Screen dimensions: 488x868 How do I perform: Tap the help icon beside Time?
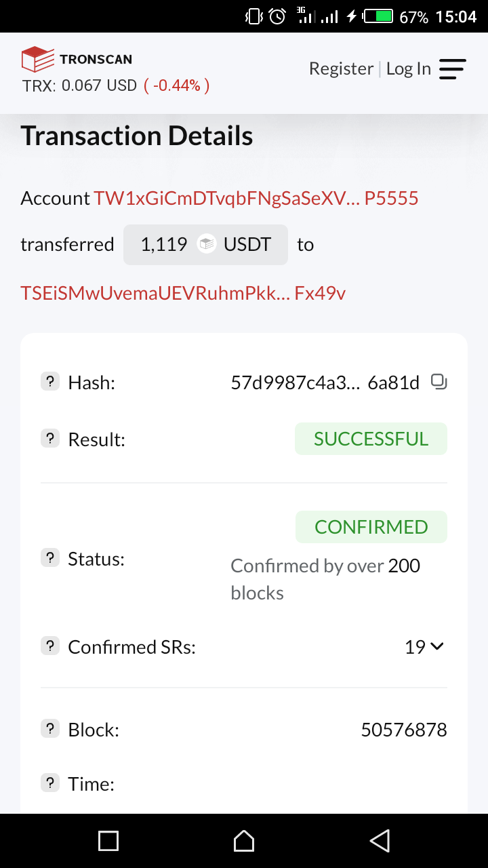(x=50, y=783)
